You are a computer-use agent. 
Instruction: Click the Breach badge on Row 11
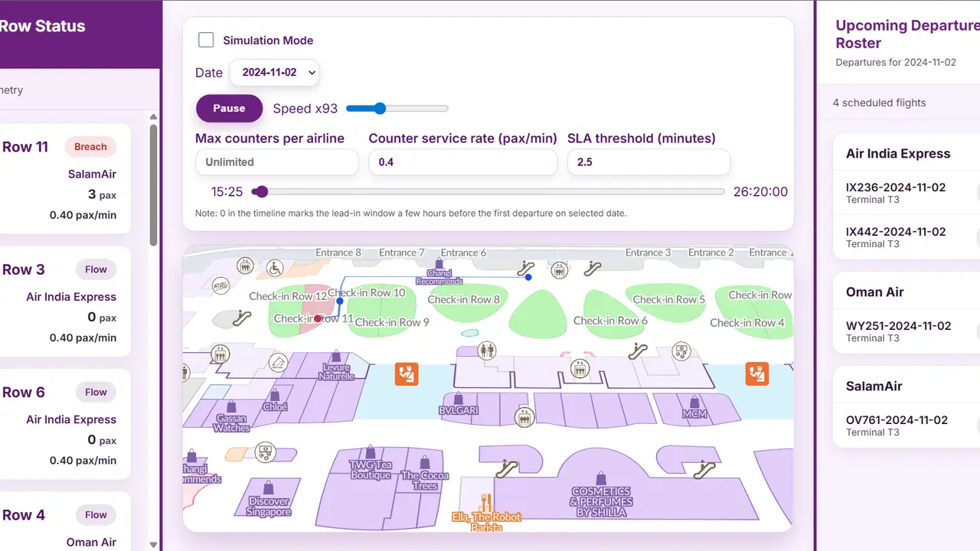(x=90, y=147)
